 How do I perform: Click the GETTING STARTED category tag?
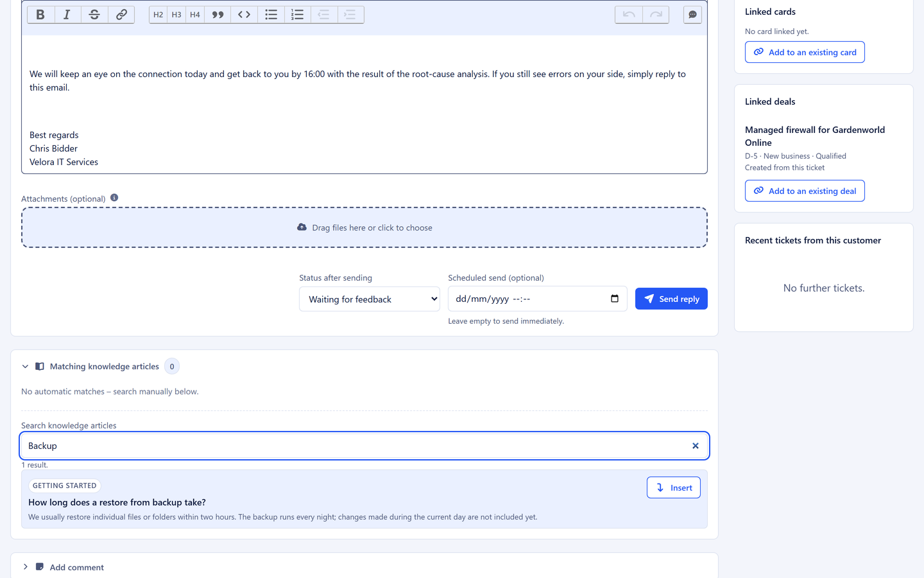[x=65, y=486]
